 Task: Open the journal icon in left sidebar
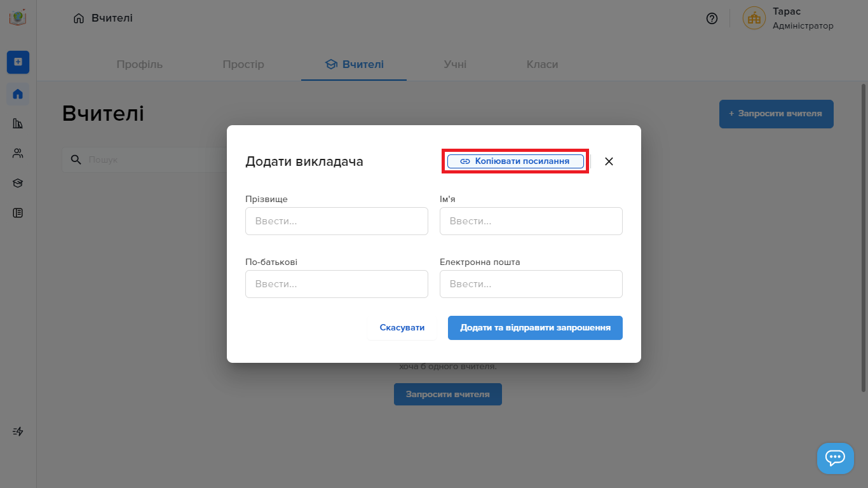18,213
